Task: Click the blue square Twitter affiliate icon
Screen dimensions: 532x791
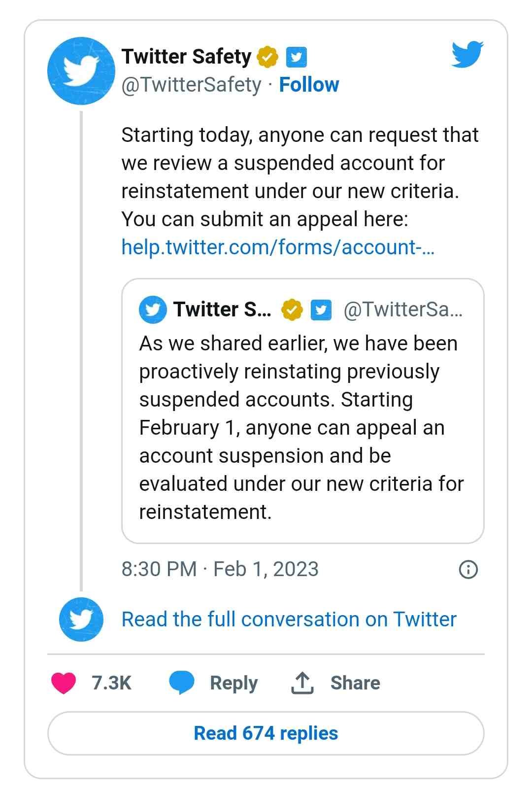Action: click(296, 56)
